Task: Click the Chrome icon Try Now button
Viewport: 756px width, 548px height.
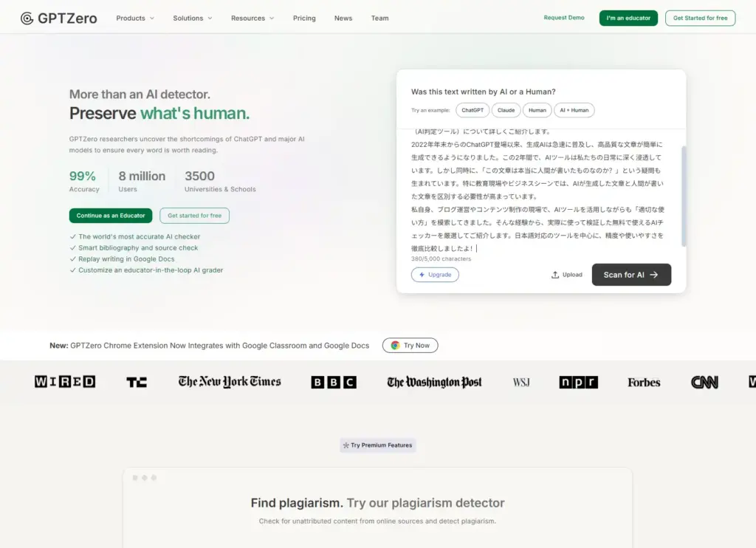Action: coord(410,346)
